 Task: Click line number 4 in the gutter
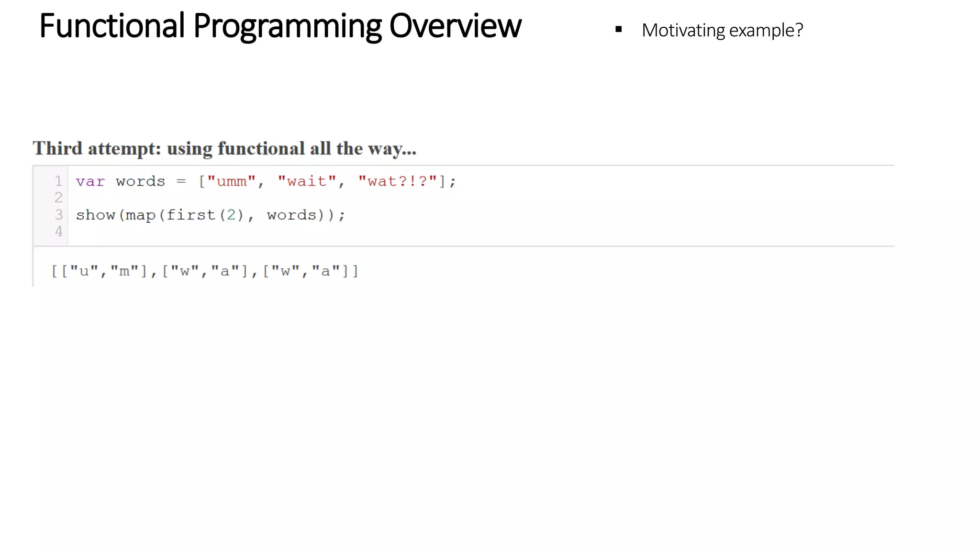click(58, 231)
